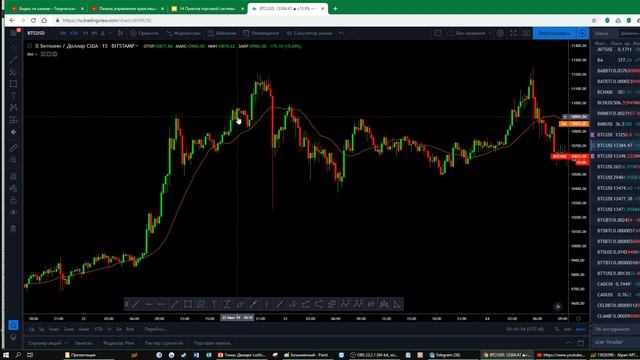Open a new browser tab with plus
This screenshot has height=360, width=640.
(x=335, y=9)
